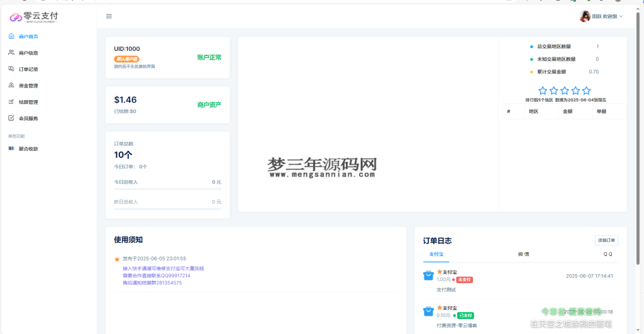This screenshot has height=334, width=644.
Task: Click the 昨日总收入 progress bar
Action: click(x=167, y=209)
